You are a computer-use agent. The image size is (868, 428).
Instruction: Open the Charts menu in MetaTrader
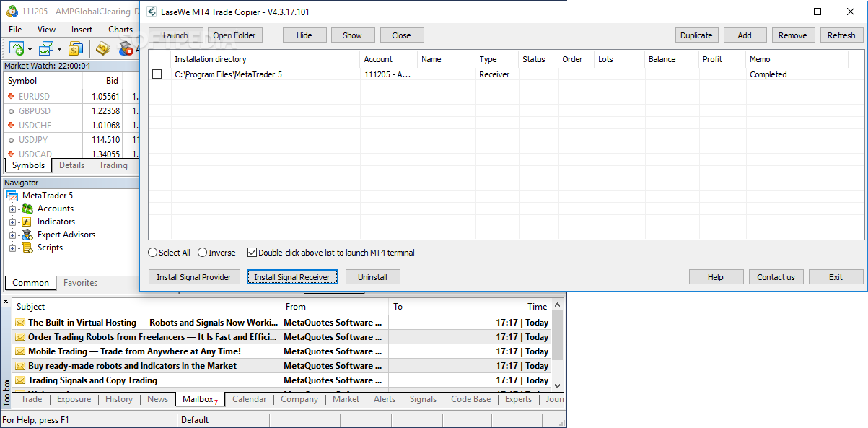120,30
